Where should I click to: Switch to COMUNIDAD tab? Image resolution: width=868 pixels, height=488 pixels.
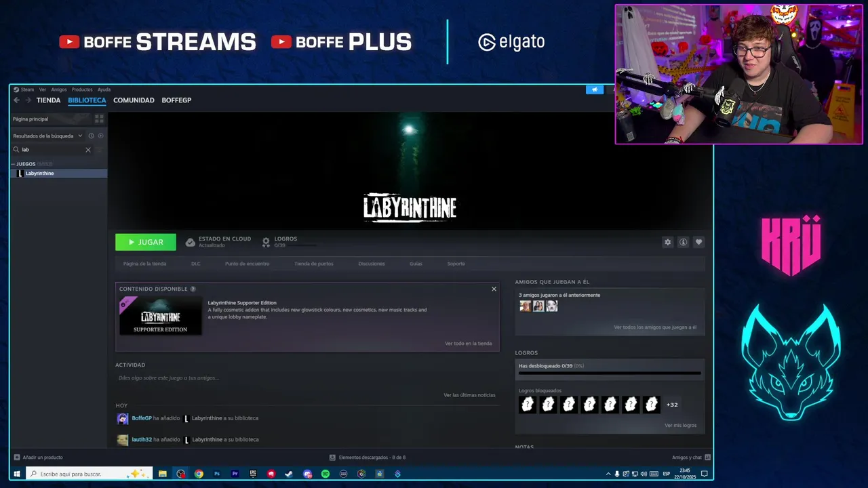[x=134, y=100]
